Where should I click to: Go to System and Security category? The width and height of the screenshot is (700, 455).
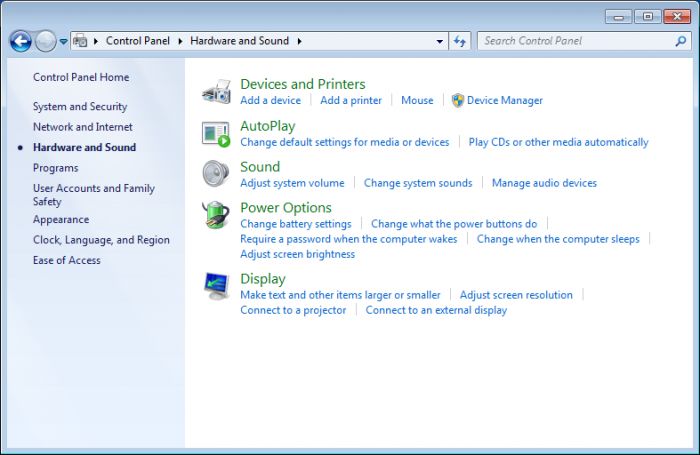(80, 107)
